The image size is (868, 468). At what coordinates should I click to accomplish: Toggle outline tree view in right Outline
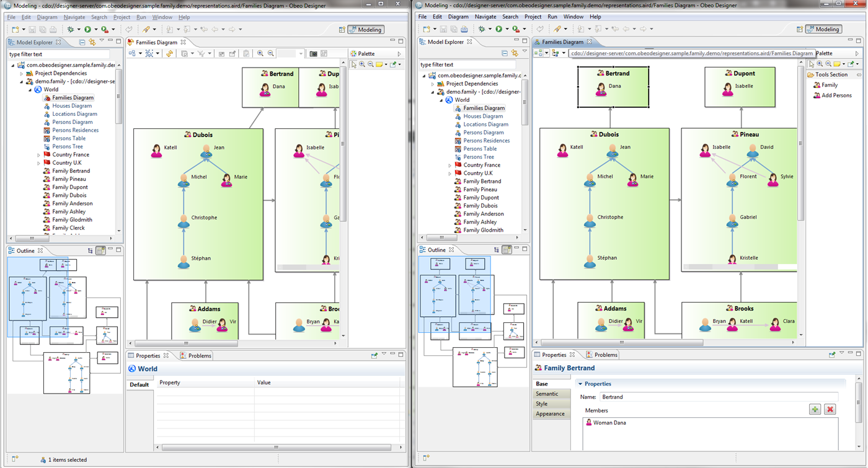[495, 250]
